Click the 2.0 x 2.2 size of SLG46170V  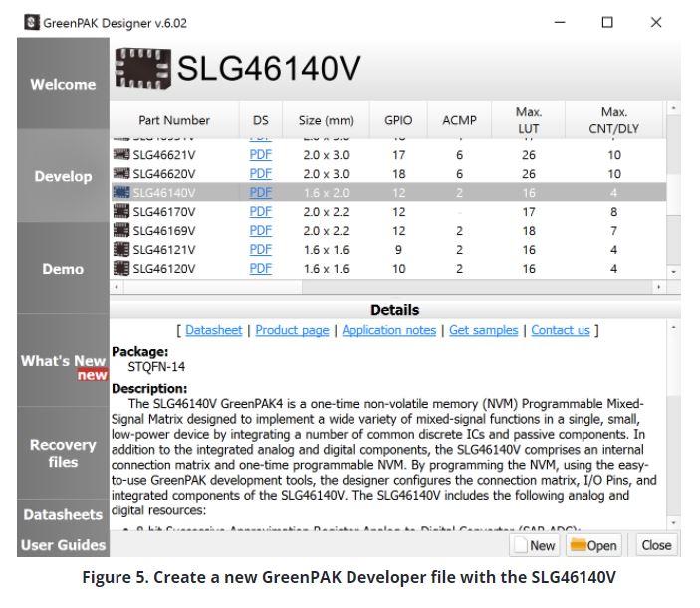pyautogui.click(x=326, y=211)
